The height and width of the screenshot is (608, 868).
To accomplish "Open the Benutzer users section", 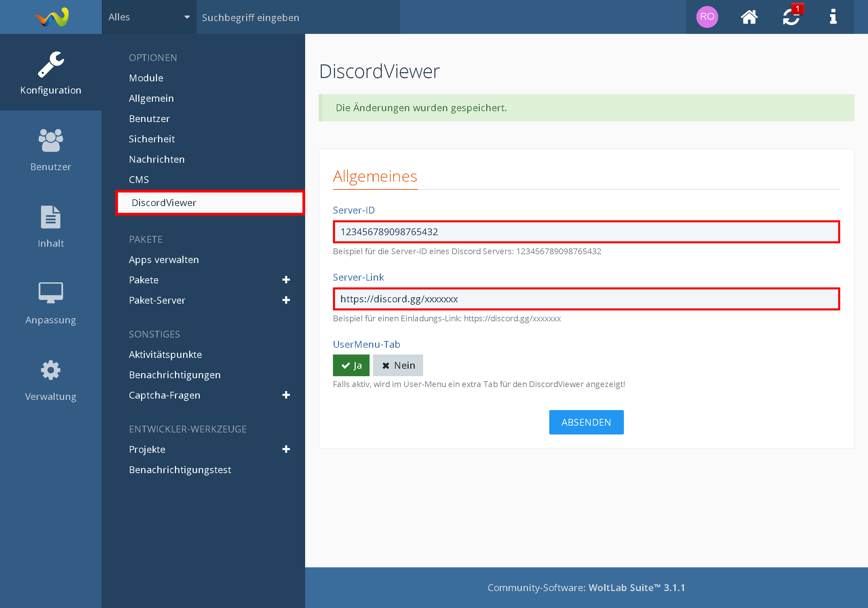I will pos(51,150).
